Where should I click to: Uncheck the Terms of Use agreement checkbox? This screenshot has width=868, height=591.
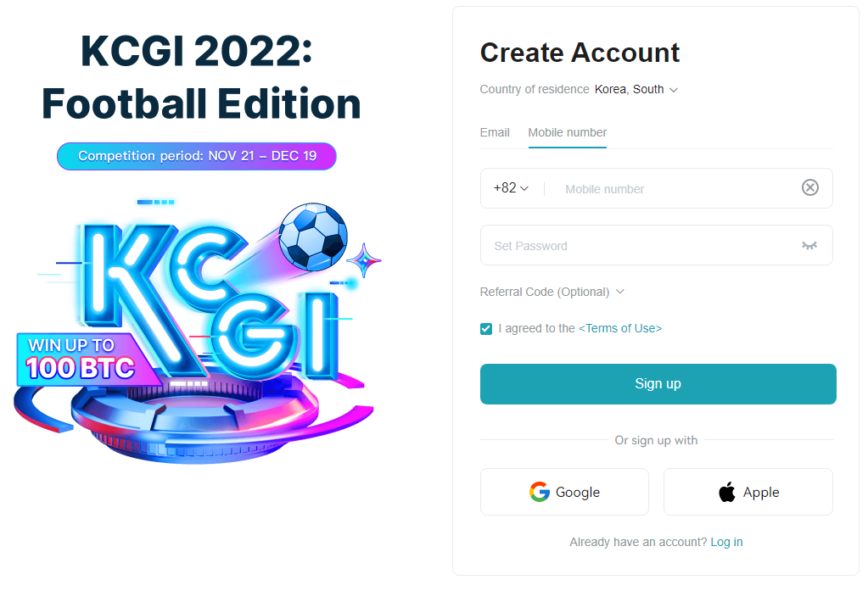486,329
